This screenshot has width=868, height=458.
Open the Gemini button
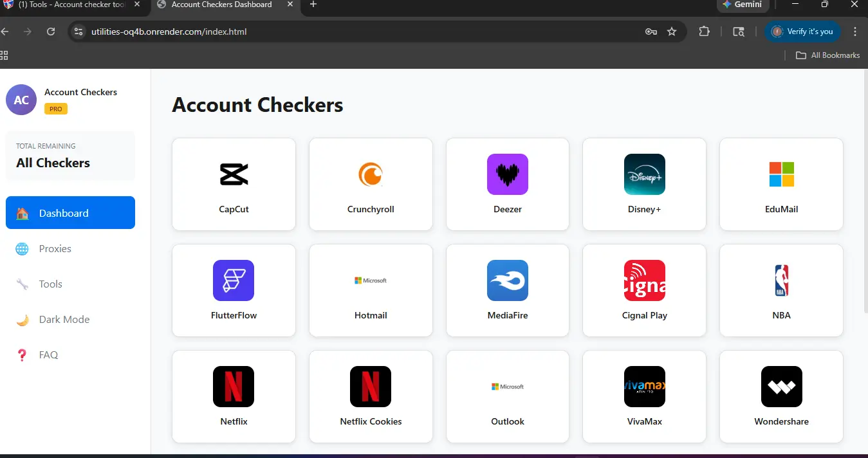[x=743, y=5]
